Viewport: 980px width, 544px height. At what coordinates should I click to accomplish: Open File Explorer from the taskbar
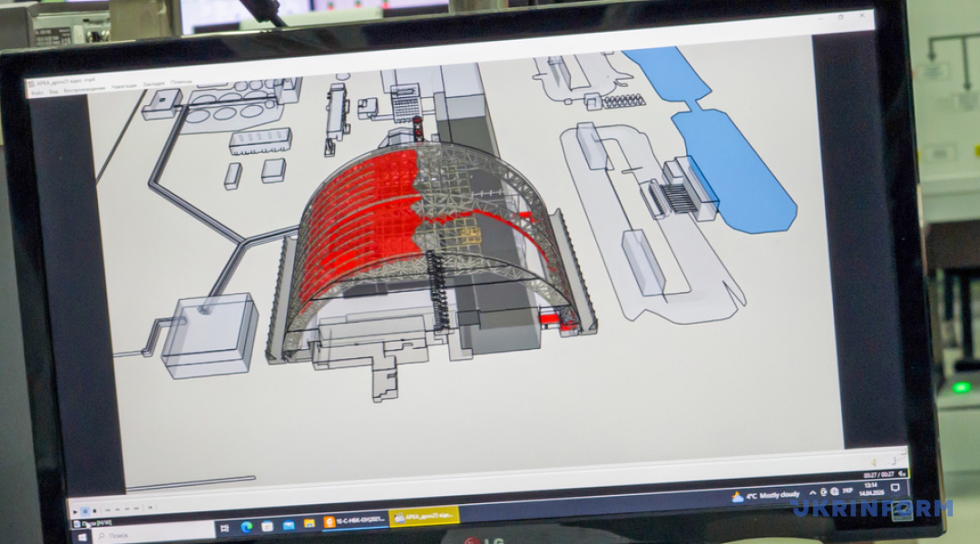309,523
